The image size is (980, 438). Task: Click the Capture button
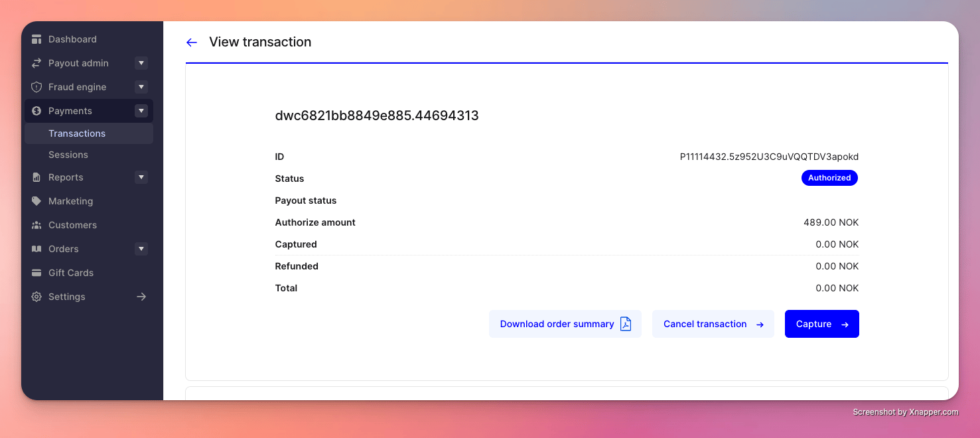point(822,324)
